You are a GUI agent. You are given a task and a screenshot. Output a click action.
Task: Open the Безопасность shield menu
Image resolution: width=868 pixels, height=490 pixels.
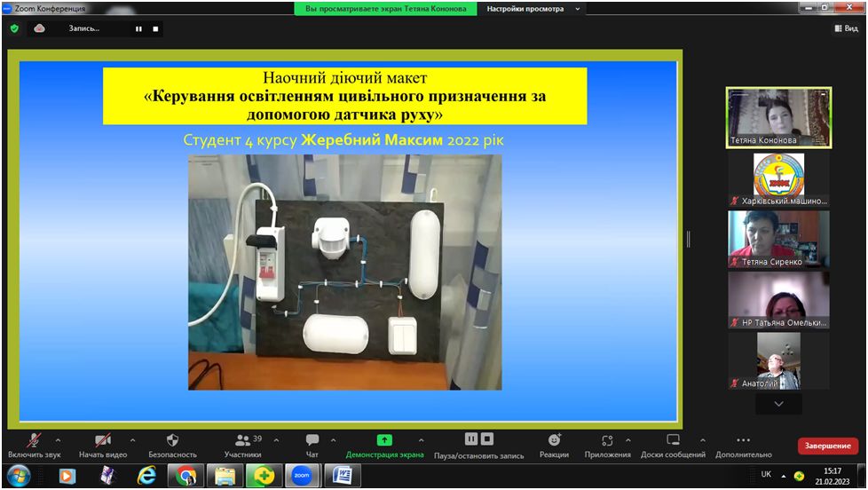pos(172,446)
